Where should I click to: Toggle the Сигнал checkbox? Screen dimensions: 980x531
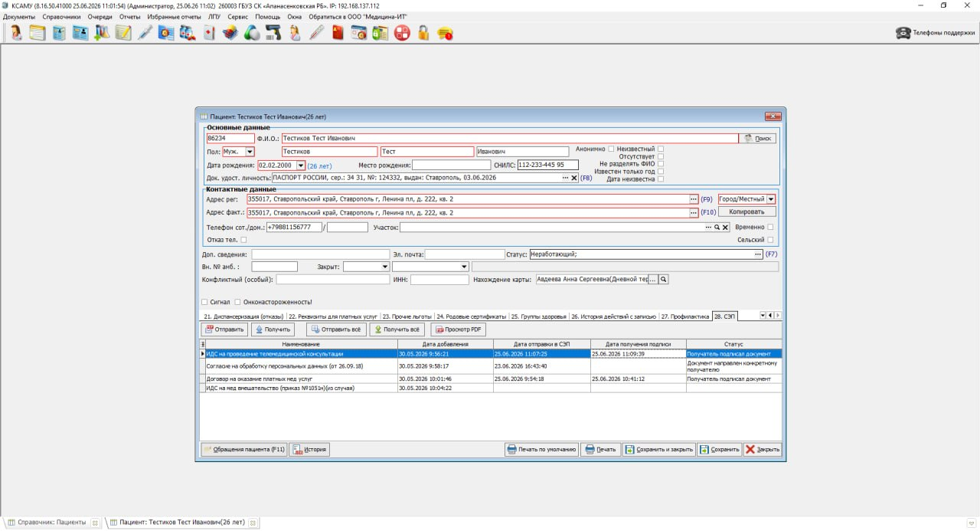point(204,302)
